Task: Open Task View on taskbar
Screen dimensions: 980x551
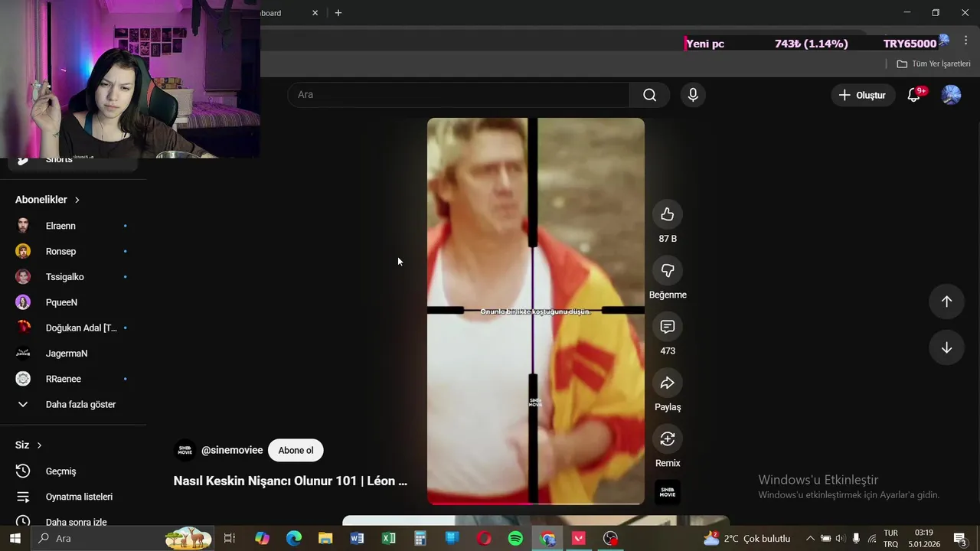Action: click(229, 539)
